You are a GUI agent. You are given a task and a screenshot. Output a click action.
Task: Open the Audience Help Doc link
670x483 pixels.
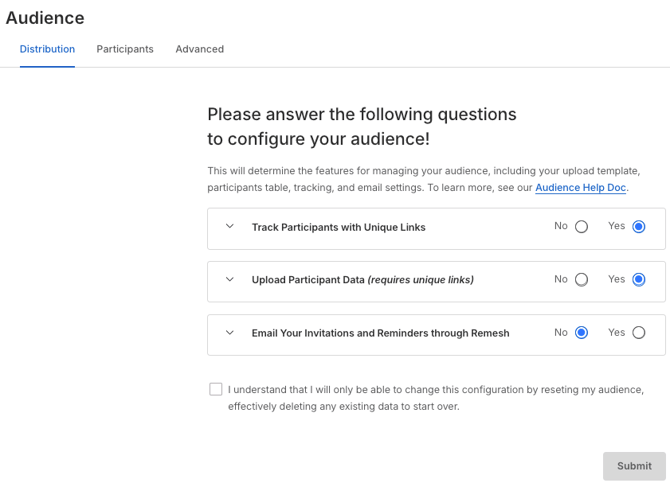coord(580,188)
